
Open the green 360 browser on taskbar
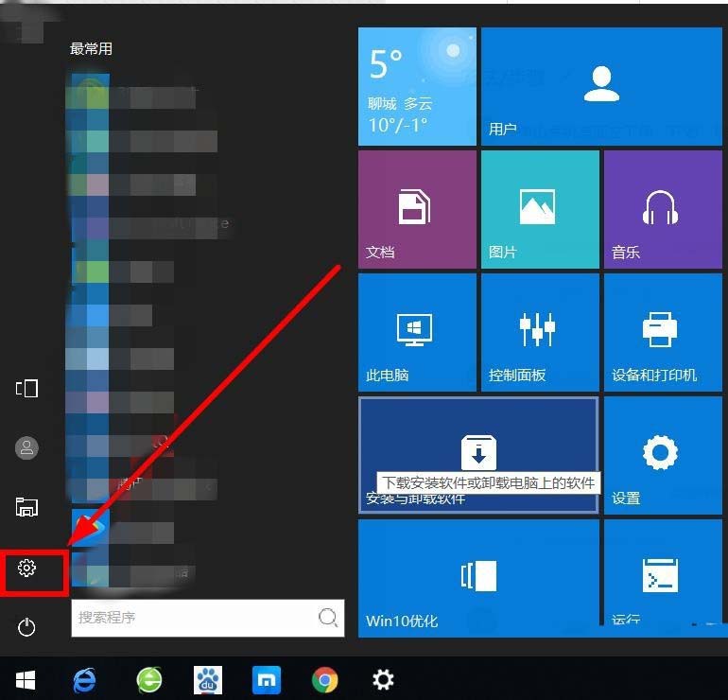pos(149,680)
